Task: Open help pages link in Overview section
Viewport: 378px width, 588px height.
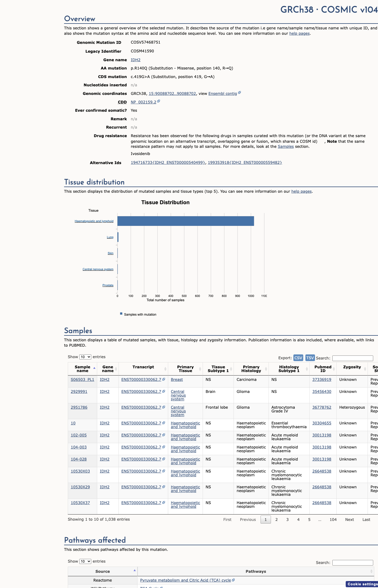Action: (300, 33)
